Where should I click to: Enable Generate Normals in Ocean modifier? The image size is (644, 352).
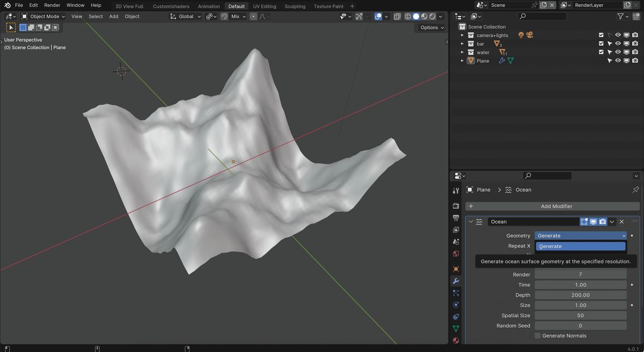[537, 335]
